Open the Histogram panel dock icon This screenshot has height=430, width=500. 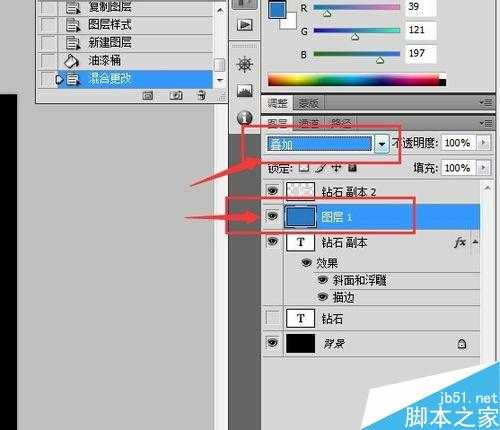(x=245, y=91)
